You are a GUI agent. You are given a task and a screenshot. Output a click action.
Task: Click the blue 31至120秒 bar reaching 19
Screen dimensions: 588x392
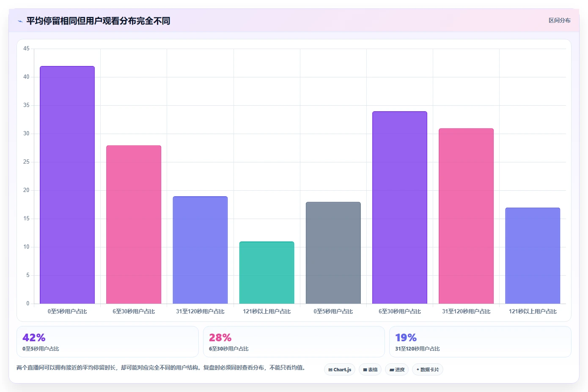(200, 250)
